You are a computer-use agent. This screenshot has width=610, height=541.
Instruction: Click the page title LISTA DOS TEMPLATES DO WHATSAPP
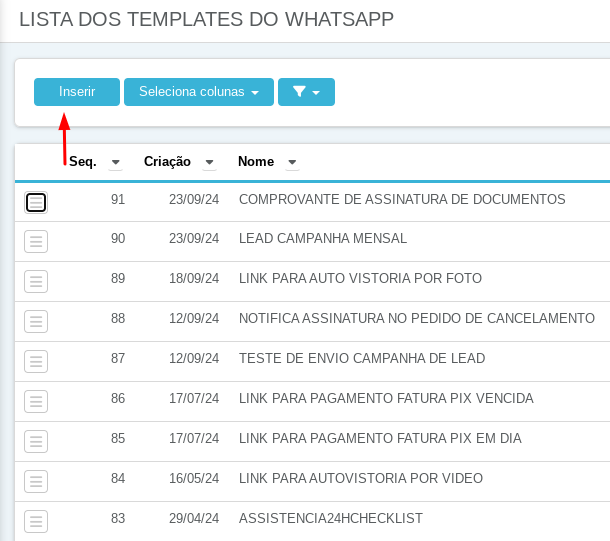tap(207, 19)
